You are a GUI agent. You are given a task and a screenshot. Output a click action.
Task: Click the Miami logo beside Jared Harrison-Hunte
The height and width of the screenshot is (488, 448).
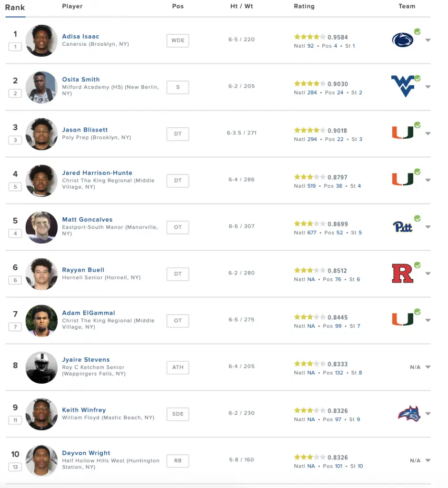(403, 180)
